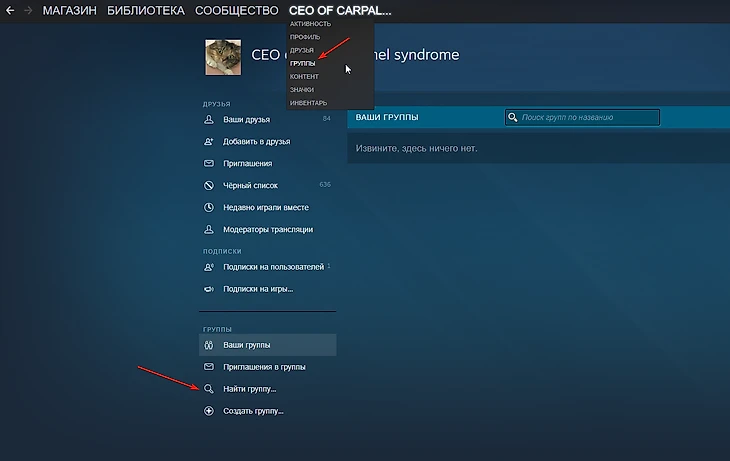Select ДРУЗЬЯ in the dropdown menu
Screen dimensions: 730x461
coord(302,50)
